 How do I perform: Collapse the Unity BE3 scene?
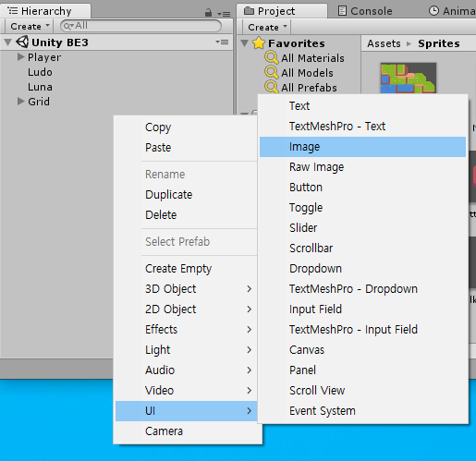[x=8, y=42]
